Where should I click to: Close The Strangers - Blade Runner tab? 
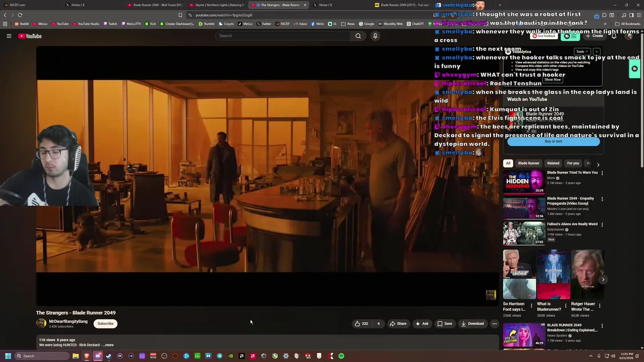pyautogui.click(x=305, y=5)
